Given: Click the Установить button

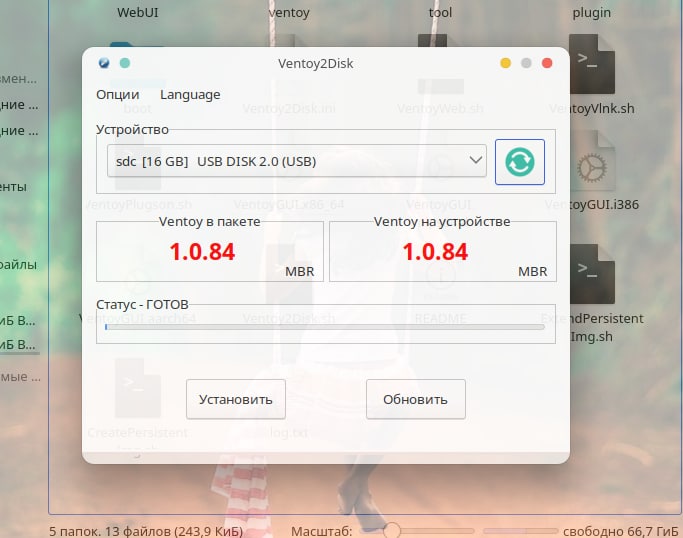Looking at the screenshot, I should pyautogui.click(x=236, y=399).
